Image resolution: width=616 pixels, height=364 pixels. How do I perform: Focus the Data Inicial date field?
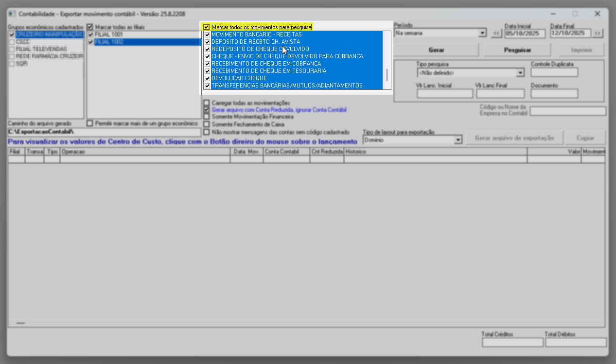tap(525, 33)
